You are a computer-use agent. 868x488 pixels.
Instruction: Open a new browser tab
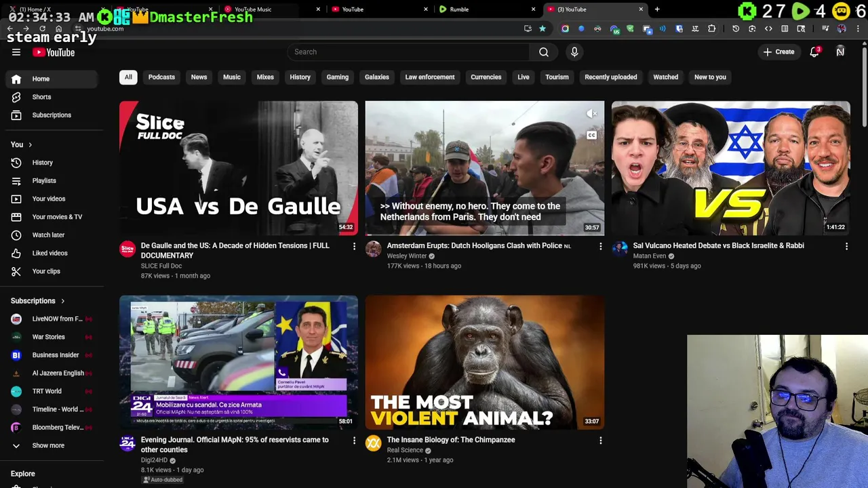click(x=657, y=9)
